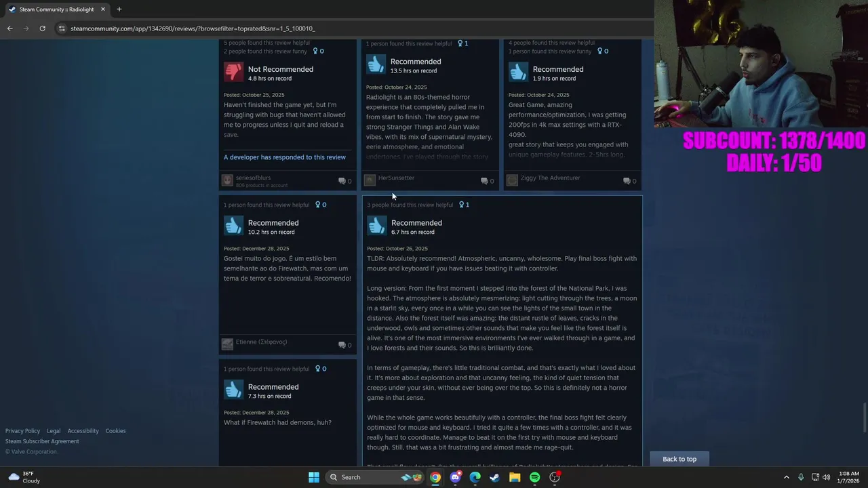Open Discord from taskbar

[x=455, y=477]
